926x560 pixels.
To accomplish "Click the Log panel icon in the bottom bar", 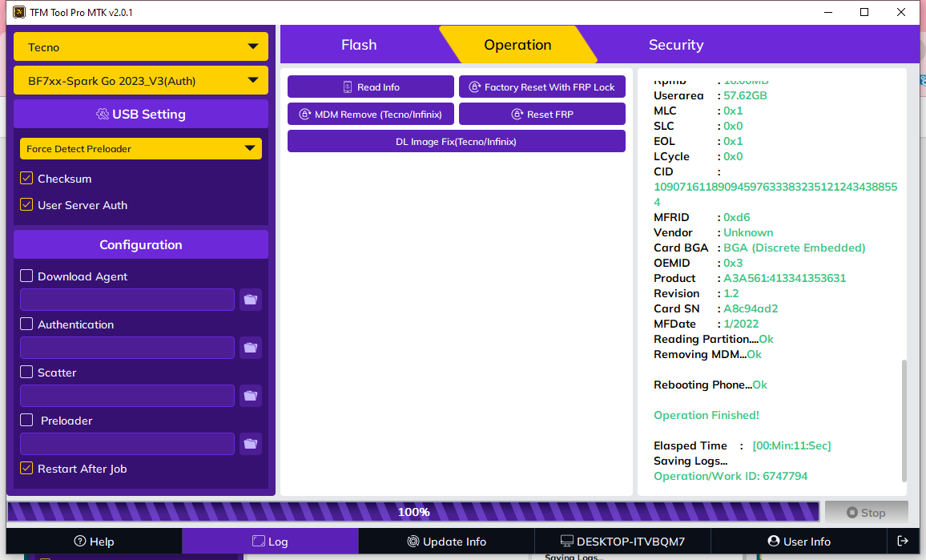I will coord(259,541).
